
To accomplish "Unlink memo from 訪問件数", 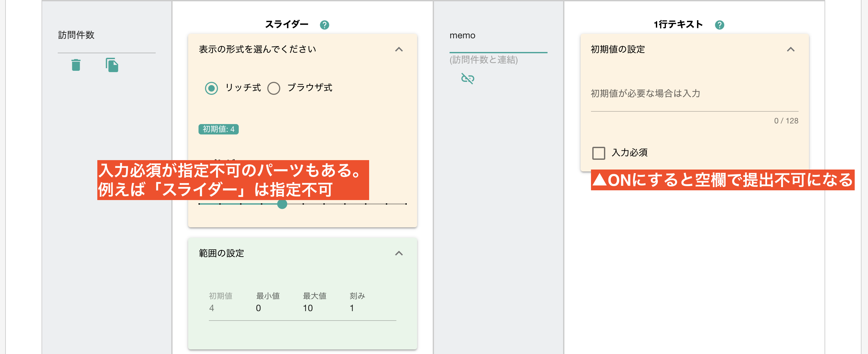I will (467, 79).
